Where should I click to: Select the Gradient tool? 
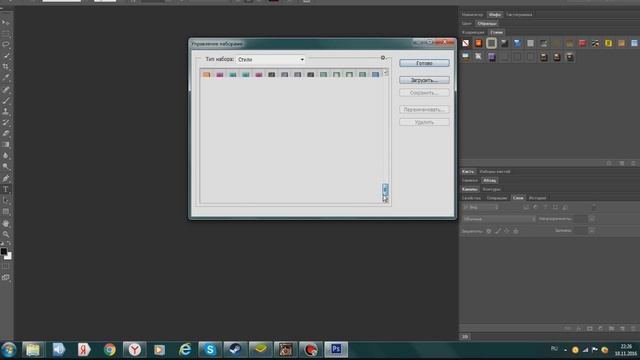click(6, 144)
